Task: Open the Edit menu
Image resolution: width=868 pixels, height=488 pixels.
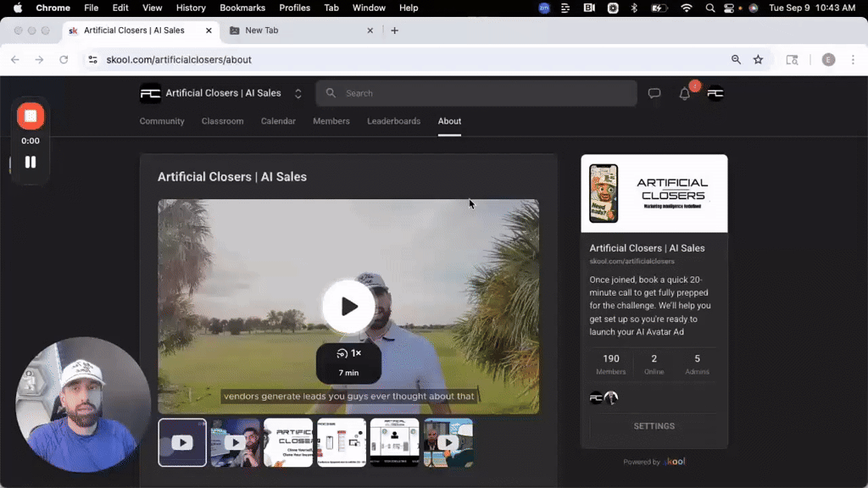Action: pos(120,8)
